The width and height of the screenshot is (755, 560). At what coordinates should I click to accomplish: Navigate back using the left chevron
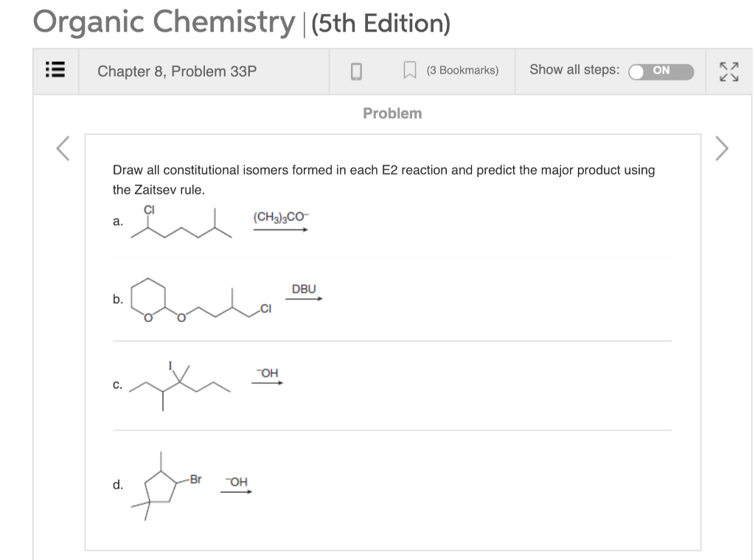click(x=62, y=148)
